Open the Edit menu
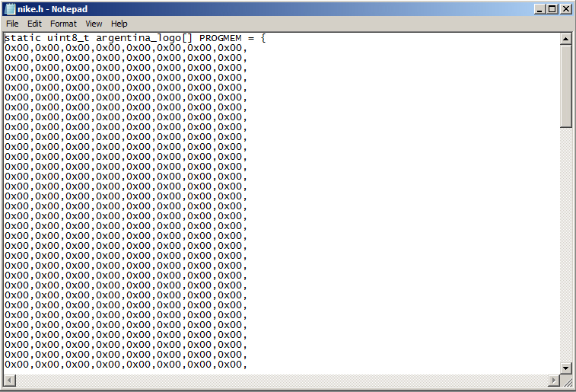The image size is (576, 392). click(34, 24)
